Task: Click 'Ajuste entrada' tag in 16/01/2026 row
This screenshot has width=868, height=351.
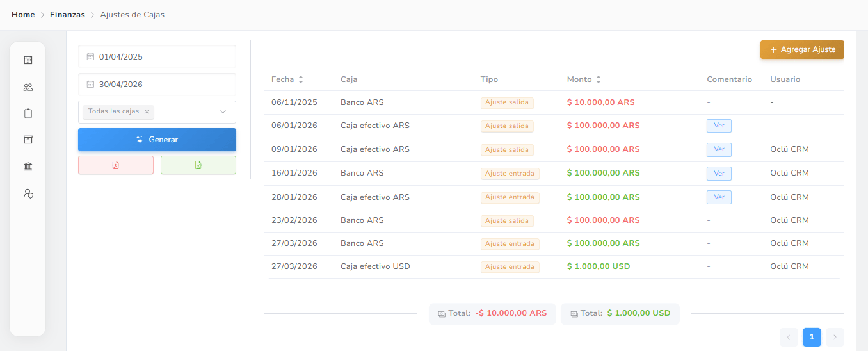Action: pos(510,174)
